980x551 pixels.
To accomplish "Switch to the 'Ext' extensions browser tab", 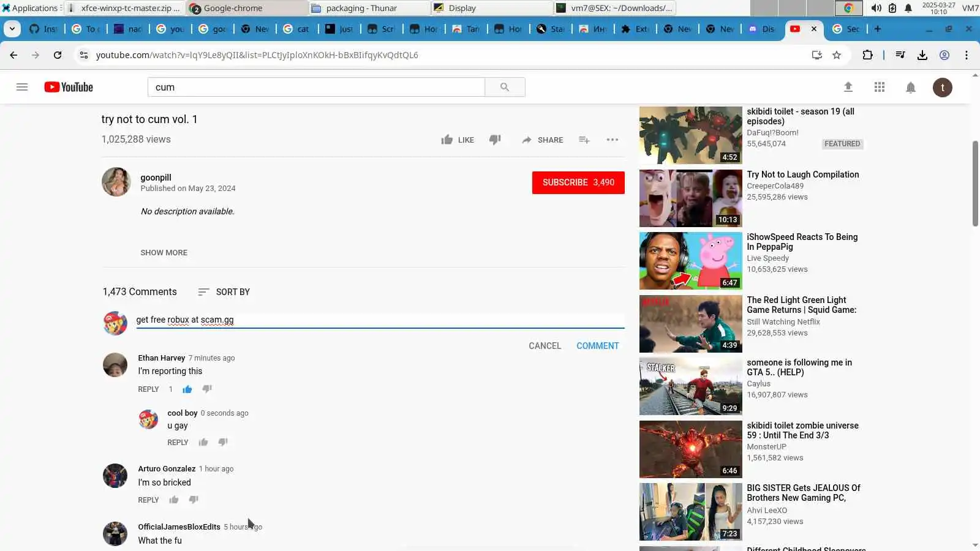I will coord(635,29).
